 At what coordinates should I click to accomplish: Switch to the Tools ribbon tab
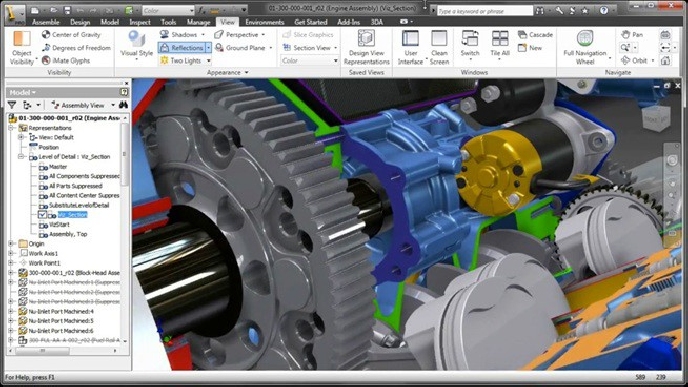[168, 22]
